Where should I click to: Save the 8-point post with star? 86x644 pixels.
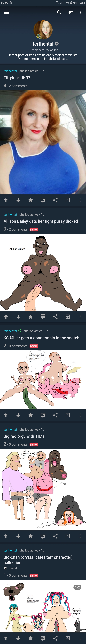[31, 200]
